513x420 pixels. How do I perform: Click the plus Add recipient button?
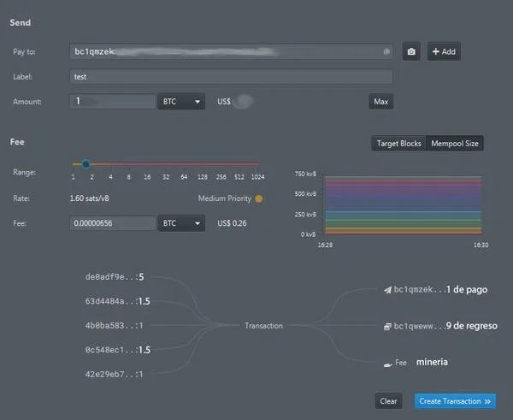pos(444,51)
